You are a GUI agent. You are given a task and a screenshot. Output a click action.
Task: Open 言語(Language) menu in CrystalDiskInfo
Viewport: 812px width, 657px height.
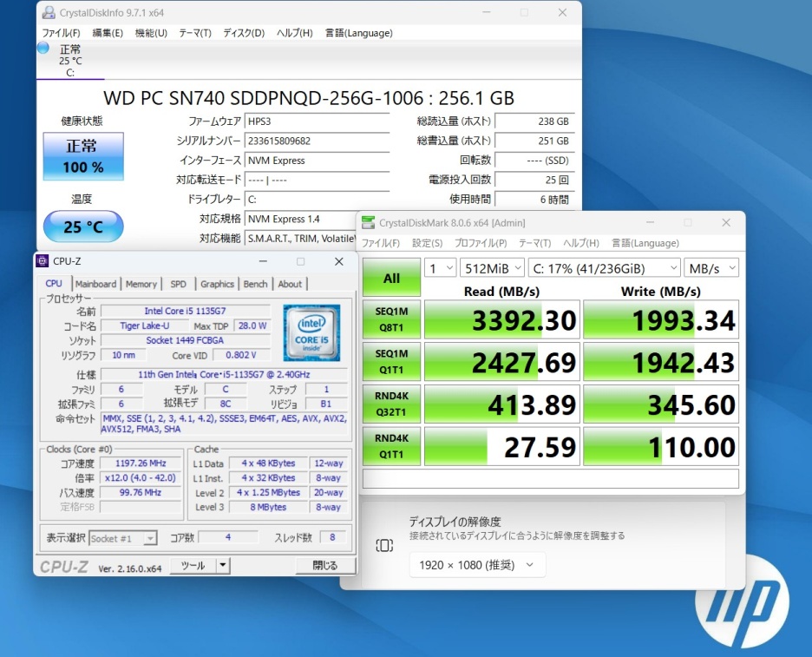point(359,33)
